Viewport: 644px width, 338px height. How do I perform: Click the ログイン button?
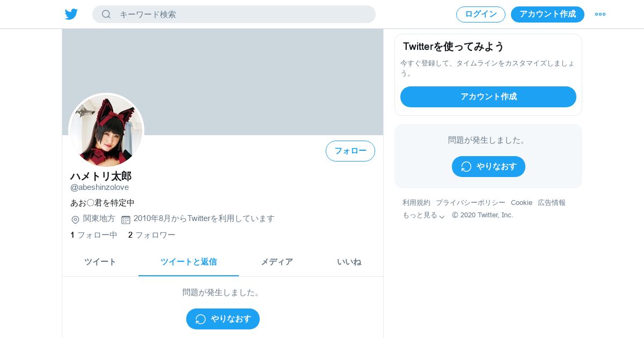(x=481, y=14)
